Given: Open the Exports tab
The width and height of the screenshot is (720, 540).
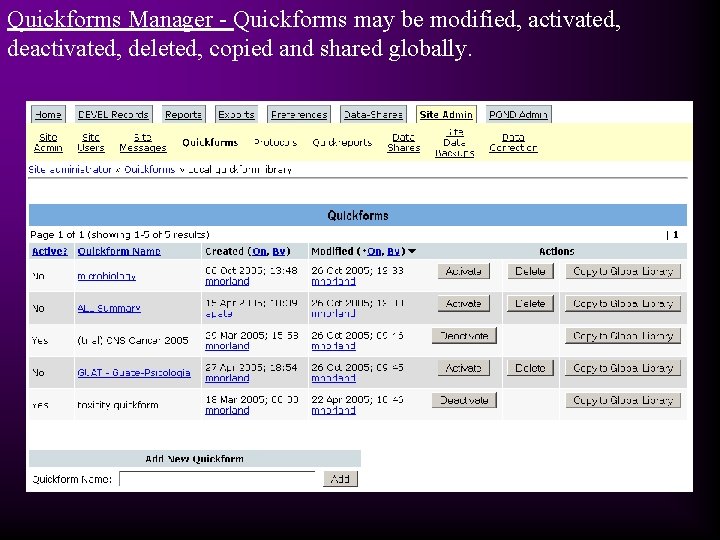Looking at the screenshot, I should point(236,114).
